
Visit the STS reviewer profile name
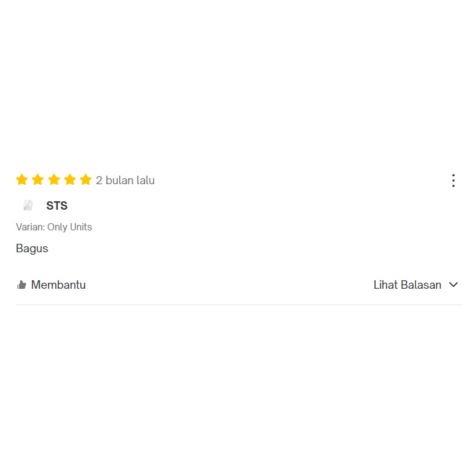coord(57,205)
